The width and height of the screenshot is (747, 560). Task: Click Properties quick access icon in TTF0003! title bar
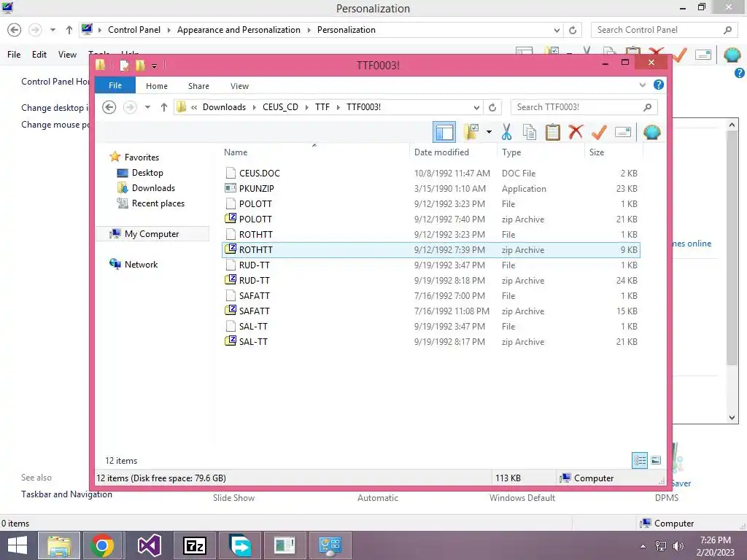tap(124, 66)
